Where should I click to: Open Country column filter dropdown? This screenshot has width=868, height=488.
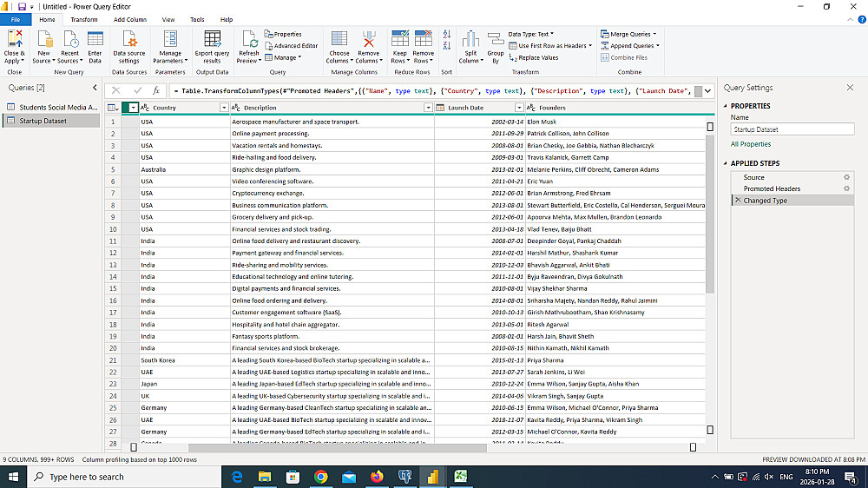coord(224,108)
